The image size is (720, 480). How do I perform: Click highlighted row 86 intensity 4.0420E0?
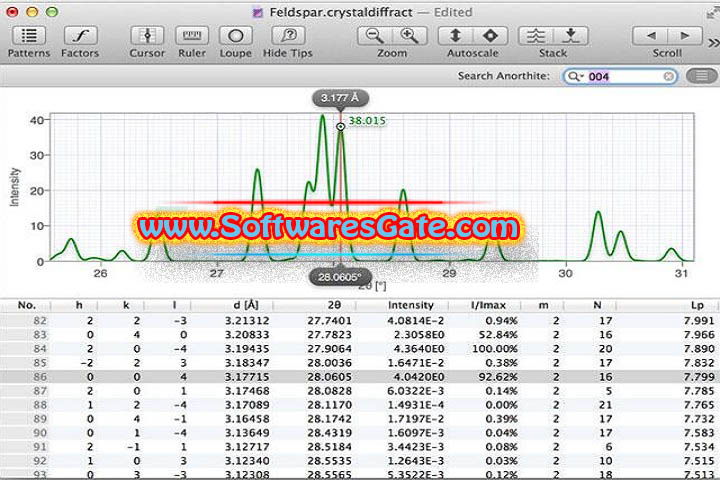tap(416, 377)
